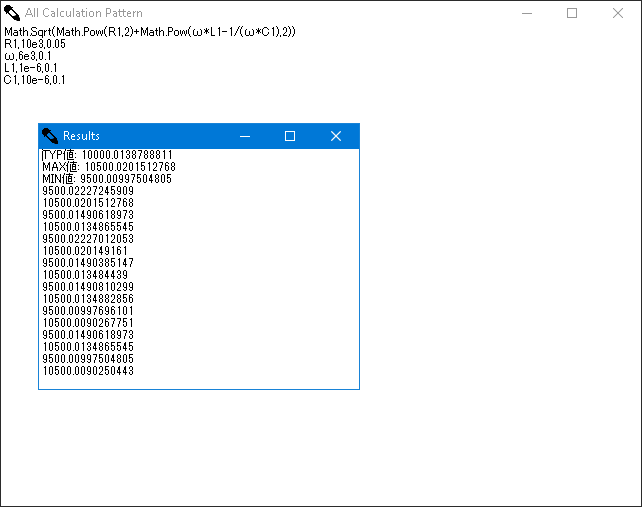Select result value 10500.0090250443
Screen dimensions: 642x507
(x=88, y=371)
